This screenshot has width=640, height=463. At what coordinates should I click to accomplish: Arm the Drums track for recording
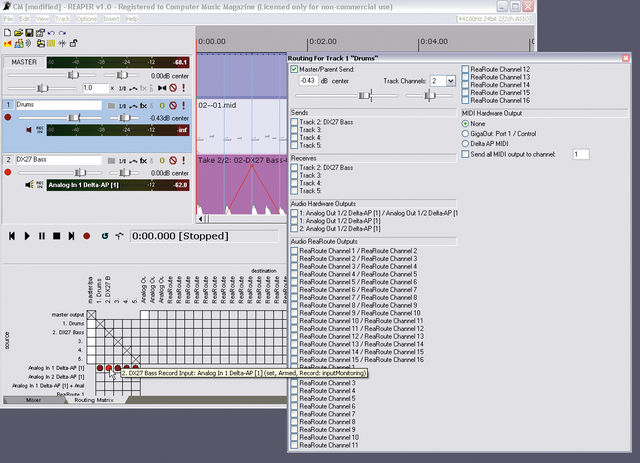coord(7,118)
